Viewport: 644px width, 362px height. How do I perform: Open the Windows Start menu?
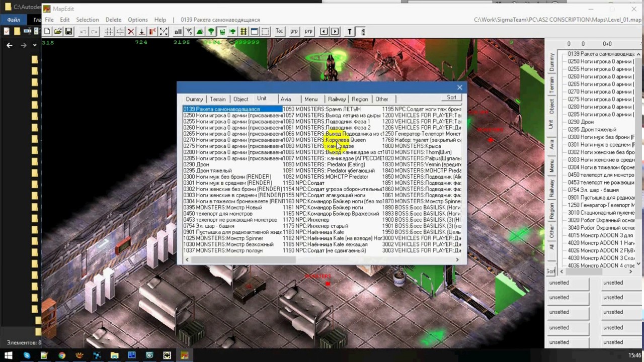[x=9, y=355]
